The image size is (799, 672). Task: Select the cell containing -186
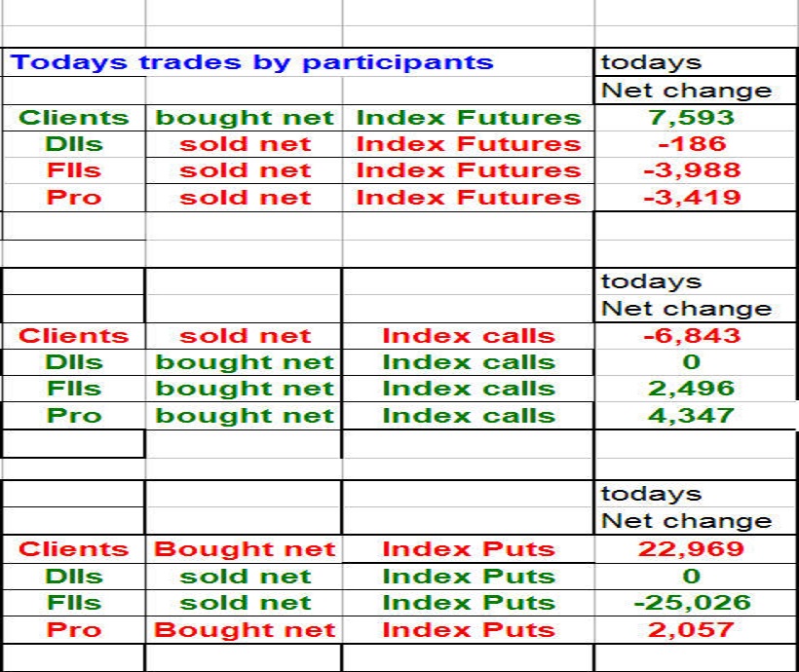[x=691, y=144]
